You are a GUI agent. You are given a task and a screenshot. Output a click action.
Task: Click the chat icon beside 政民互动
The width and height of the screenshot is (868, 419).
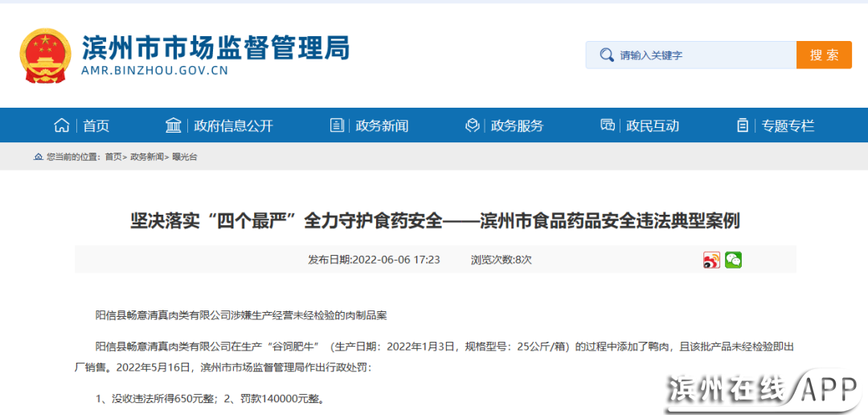(608, 125)
